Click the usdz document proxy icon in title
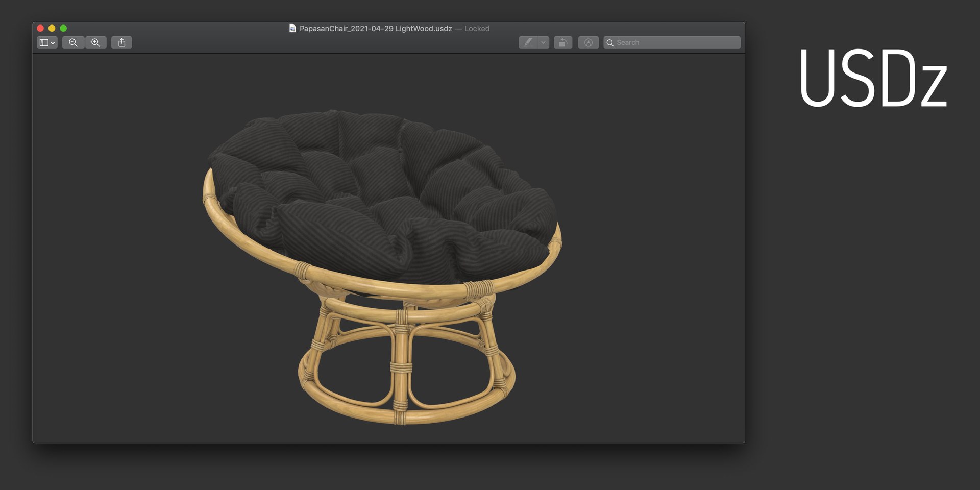The height and width of the screenshot is (490, 980). pos(292,29)
